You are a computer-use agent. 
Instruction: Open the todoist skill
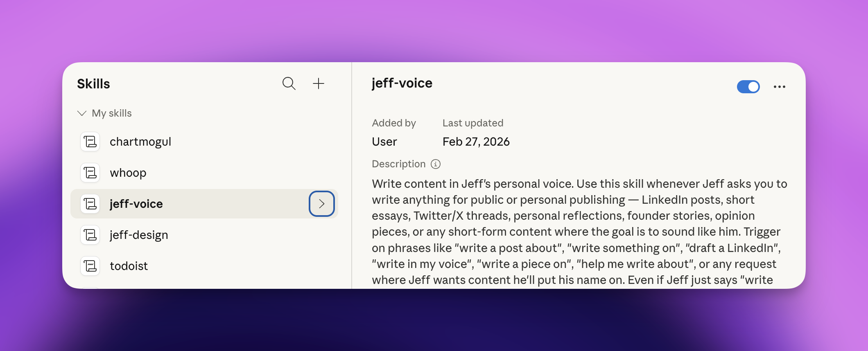(x=129, y=266)
